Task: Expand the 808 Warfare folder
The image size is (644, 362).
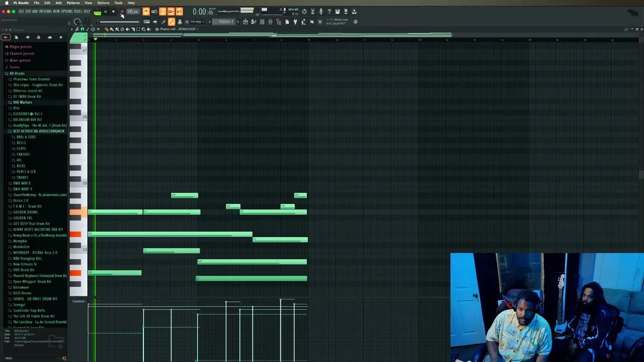Action: pyautogui.click(x=22, y=102)
